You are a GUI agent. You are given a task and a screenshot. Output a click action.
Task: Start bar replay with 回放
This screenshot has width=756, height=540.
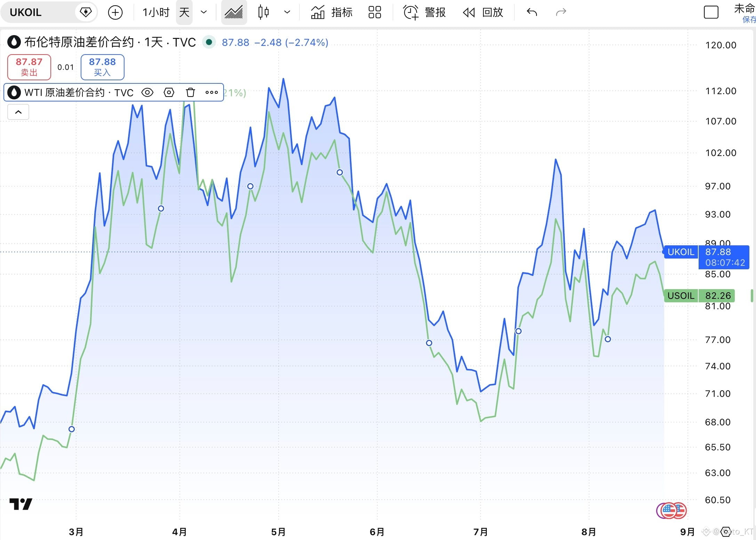(483, 13)
